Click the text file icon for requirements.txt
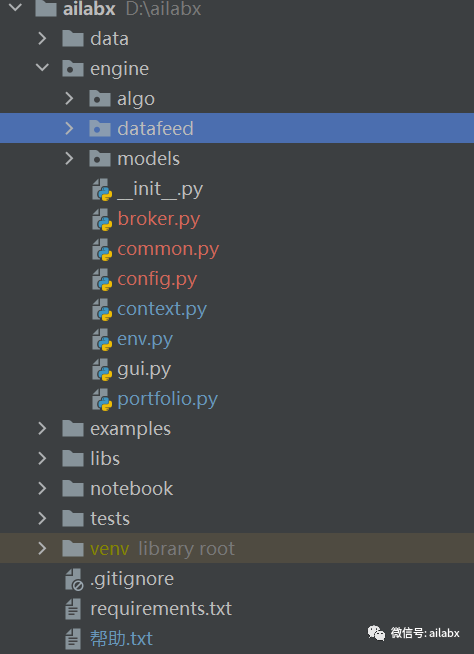 pyautogui.click(x=73, y=609)
